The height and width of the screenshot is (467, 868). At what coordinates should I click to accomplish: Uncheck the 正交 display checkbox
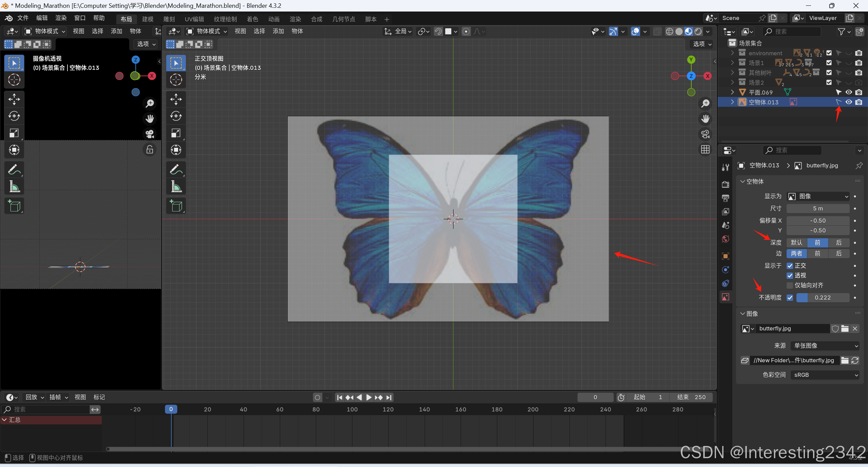790,266
